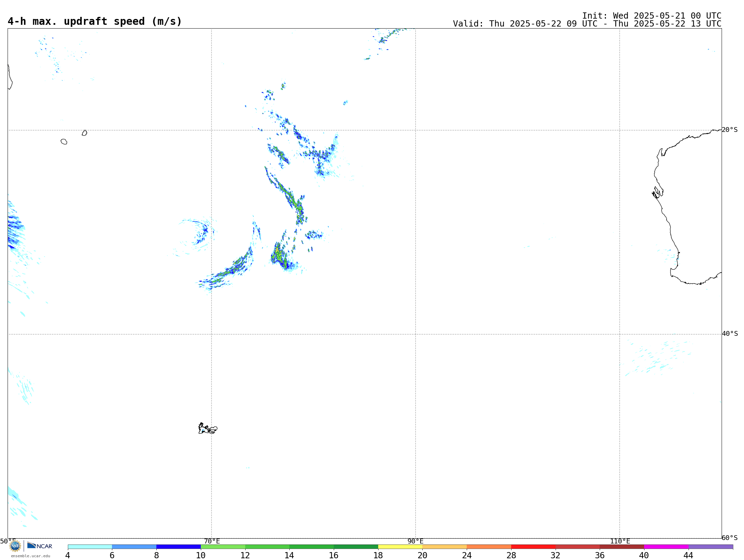
Task: Pick the light green 10–12 colorbar swatch
Action: pyautogui.click(x=223, y=547)
